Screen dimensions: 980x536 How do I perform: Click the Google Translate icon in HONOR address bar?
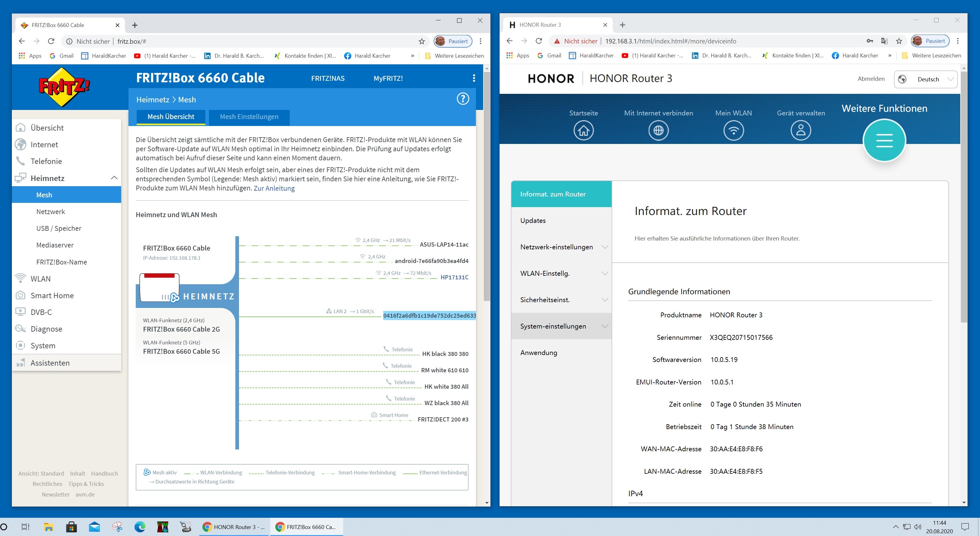884,41
